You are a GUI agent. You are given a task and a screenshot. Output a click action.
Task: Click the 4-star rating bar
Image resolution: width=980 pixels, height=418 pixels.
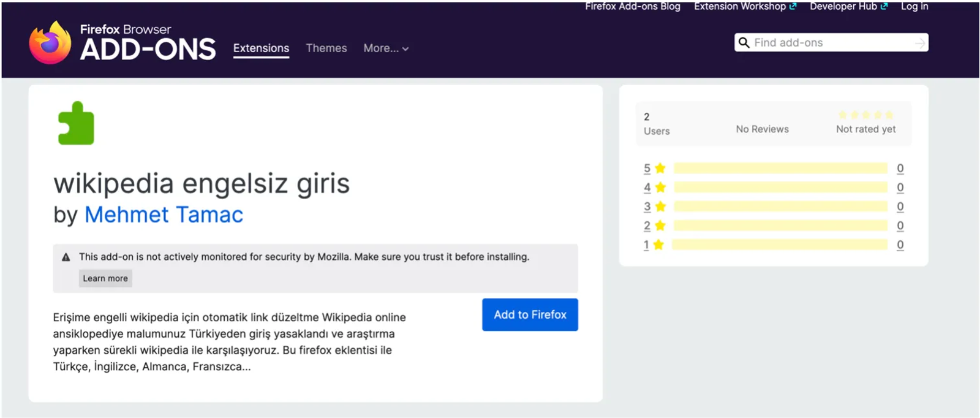point(780,187)
